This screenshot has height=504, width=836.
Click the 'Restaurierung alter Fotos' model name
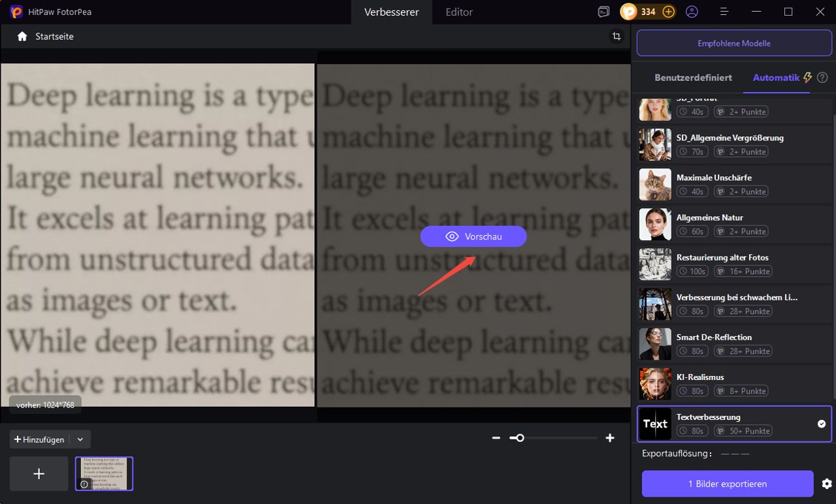coord(722,257)
